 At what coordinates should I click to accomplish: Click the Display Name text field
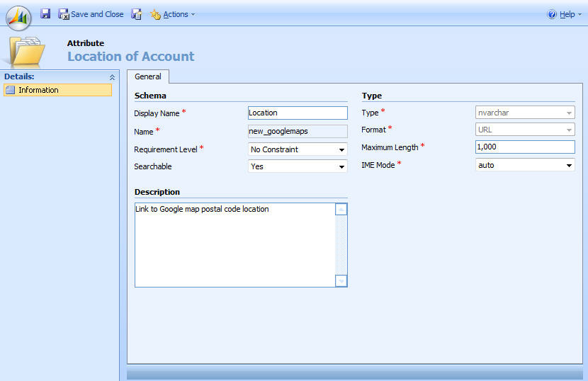click(x=298, y=113)
